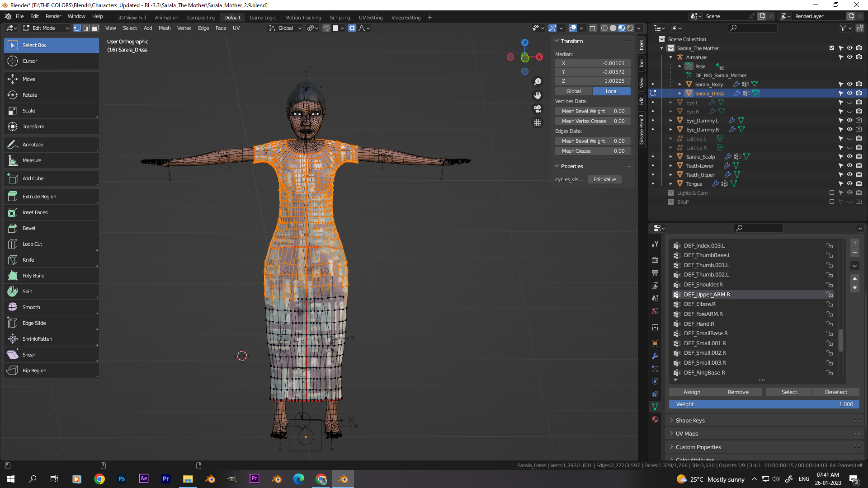Hide Sarala_Body in viewport

coord(849,84)
